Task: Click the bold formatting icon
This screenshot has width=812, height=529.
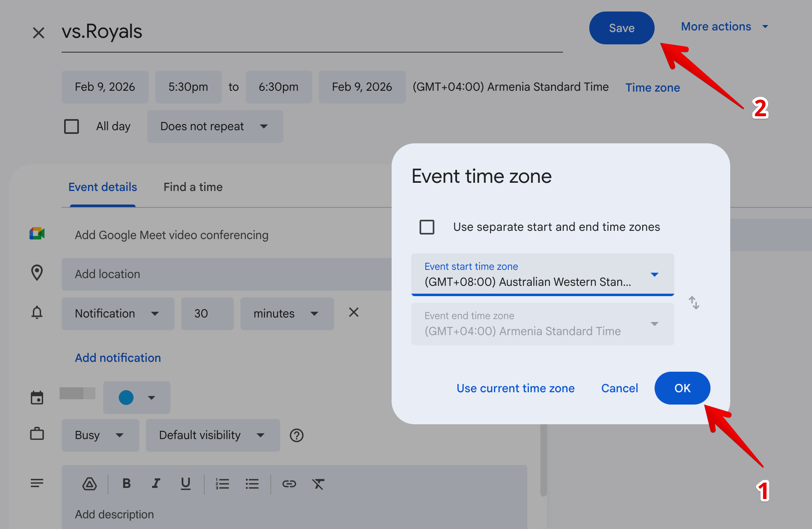Action: coord(127,483)
